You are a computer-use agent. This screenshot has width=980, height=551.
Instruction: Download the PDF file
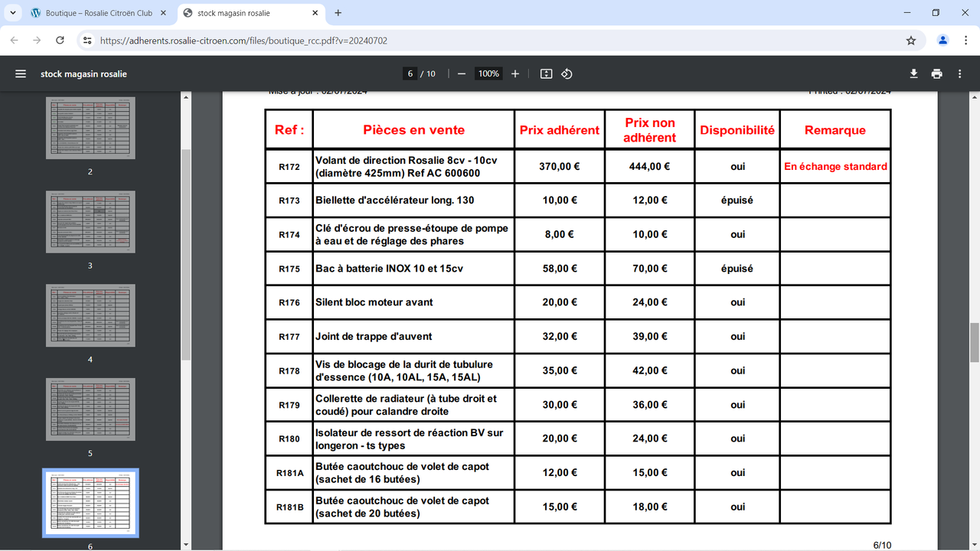[913, 74]
